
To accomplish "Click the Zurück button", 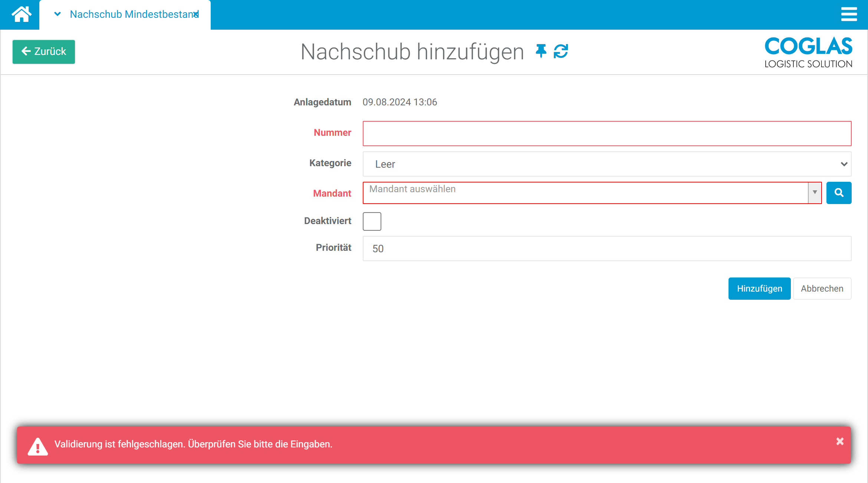I will [x=43, y=52].
